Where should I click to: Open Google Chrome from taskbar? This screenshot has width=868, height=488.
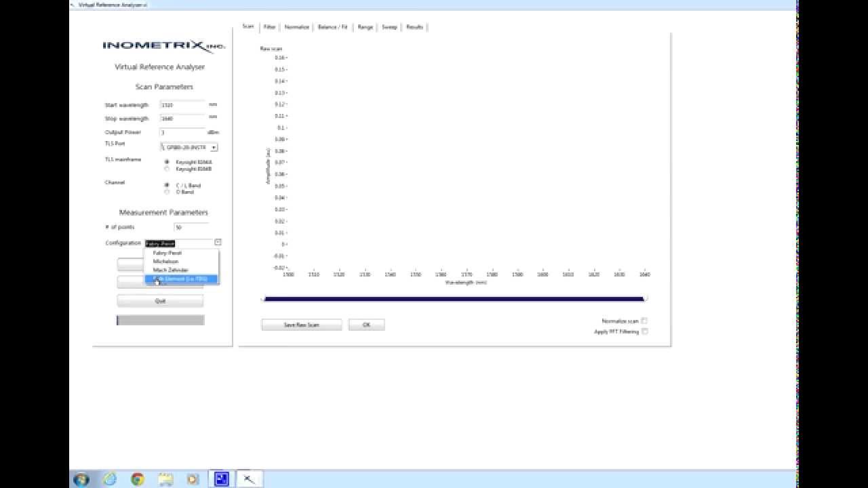[138, 479]
